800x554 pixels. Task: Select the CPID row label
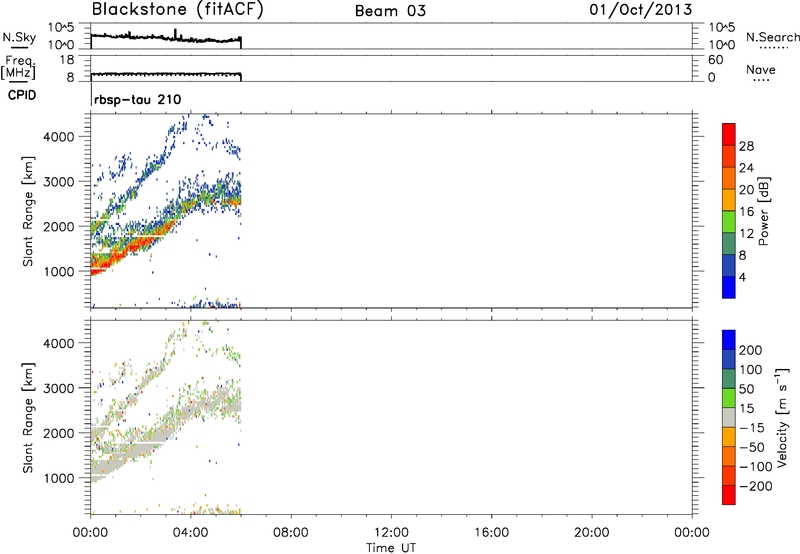[x=22, y=95]
